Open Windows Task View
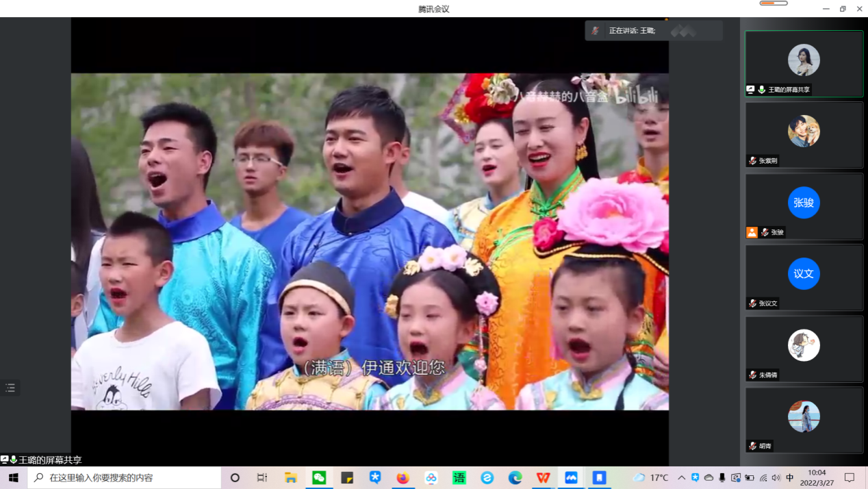The height and width of the screenshot is (489, 868). pos(261,477)
